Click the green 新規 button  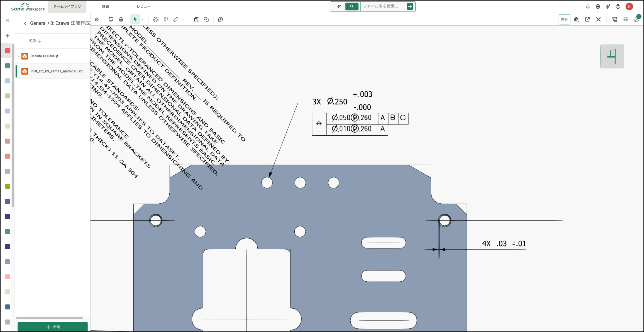tap(53, 327)
